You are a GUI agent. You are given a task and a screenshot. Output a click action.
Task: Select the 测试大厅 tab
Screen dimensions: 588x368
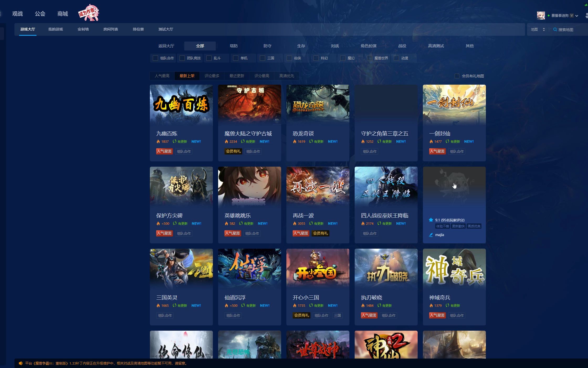pyautogui.click(x=166, y=29)
